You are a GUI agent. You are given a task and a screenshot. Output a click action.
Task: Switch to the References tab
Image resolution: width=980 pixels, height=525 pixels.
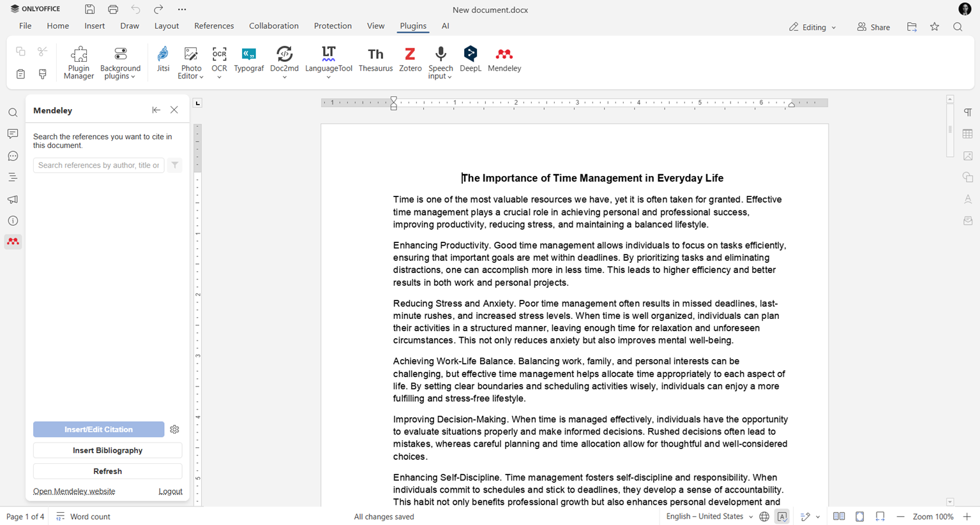(x=214, y=26)
